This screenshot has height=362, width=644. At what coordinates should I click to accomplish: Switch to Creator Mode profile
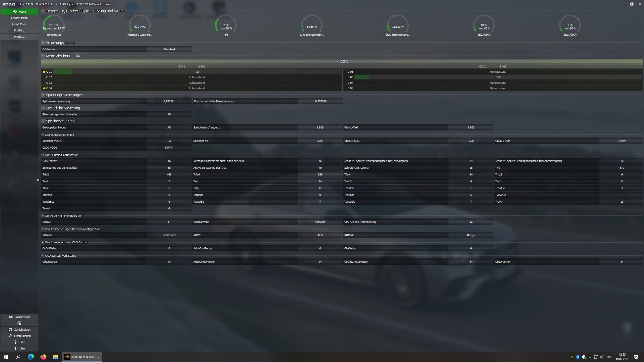click(19, 18)
